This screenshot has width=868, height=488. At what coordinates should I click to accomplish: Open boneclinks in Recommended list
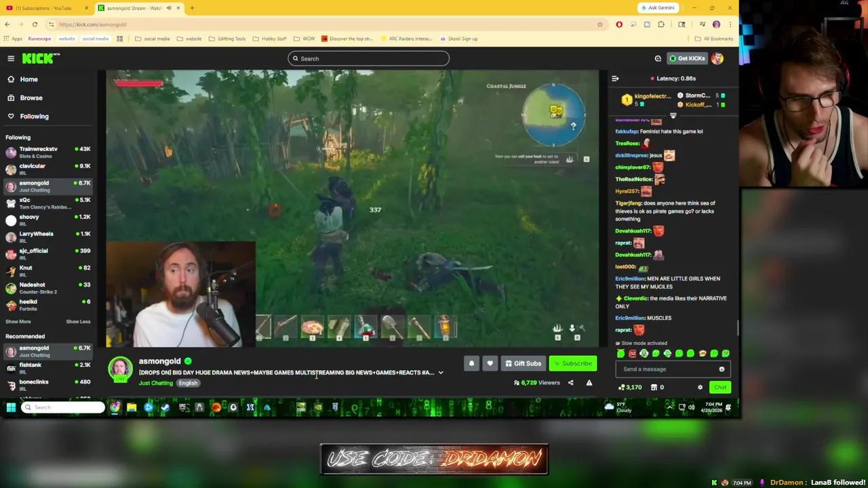[47, 385]
